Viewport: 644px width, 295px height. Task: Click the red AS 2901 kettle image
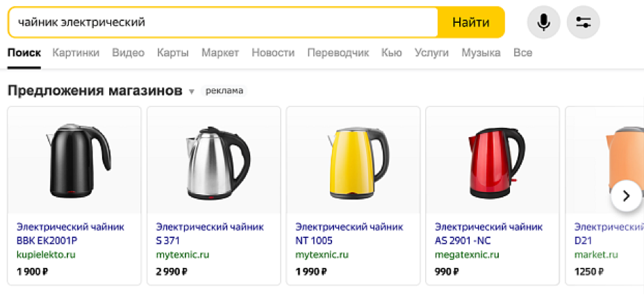point(492,161)
